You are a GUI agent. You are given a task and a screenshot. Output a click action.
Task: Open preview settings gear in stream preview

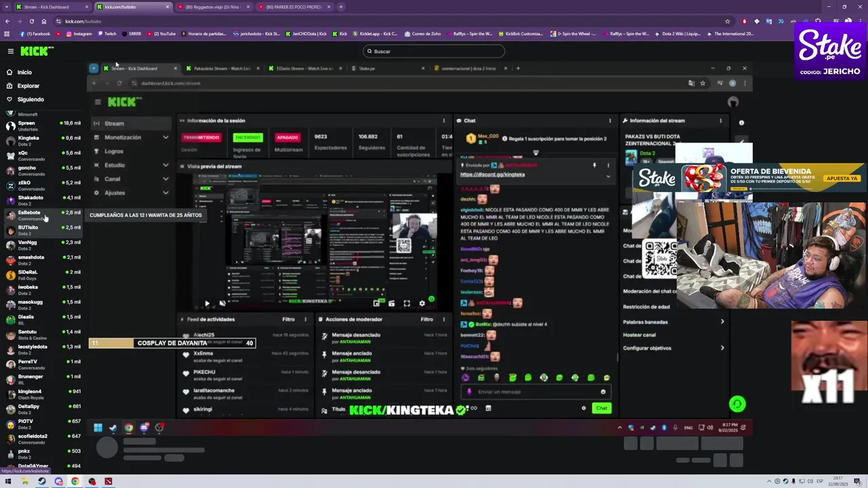(x=422, y=304)
